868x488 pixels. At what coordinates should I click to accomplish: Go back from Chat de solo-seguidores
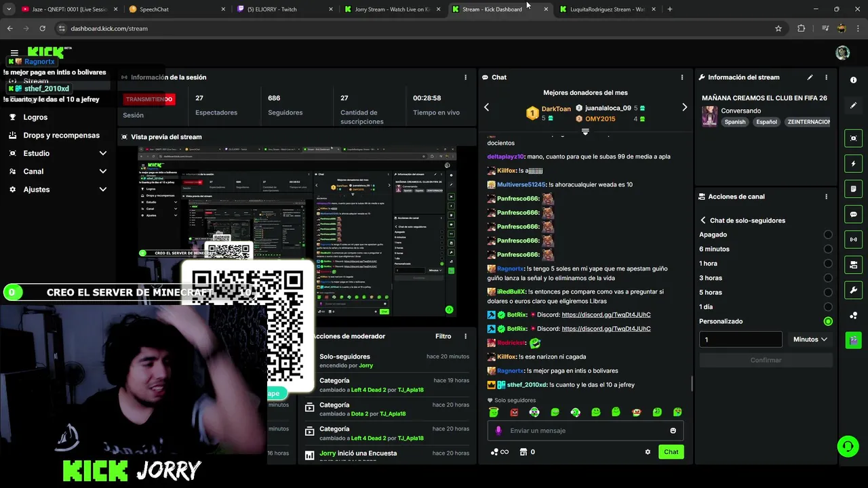tap(703, 220)
